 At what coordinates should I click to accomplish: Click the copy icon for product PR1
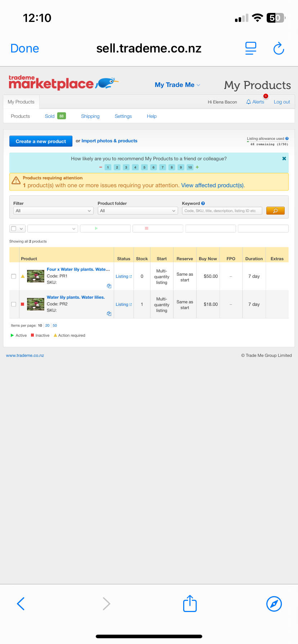click(109, 286)
